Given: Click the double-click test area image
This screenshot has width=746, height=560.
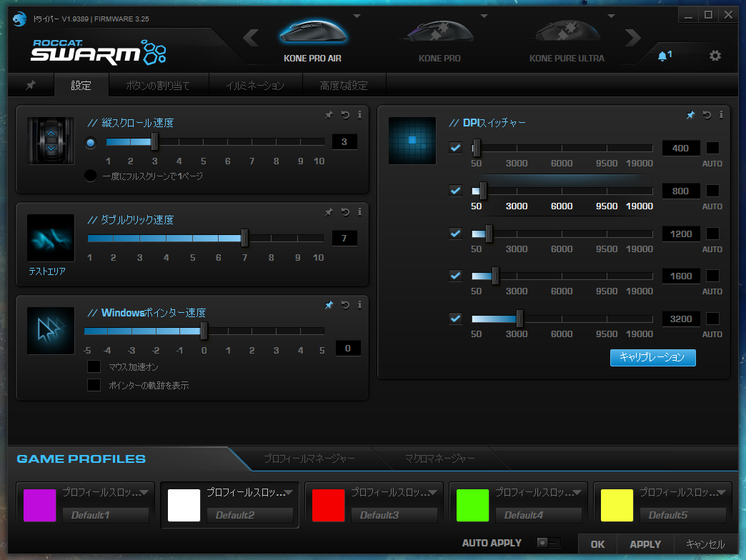Looking at the screenshot, I should (x=51, y=238).
